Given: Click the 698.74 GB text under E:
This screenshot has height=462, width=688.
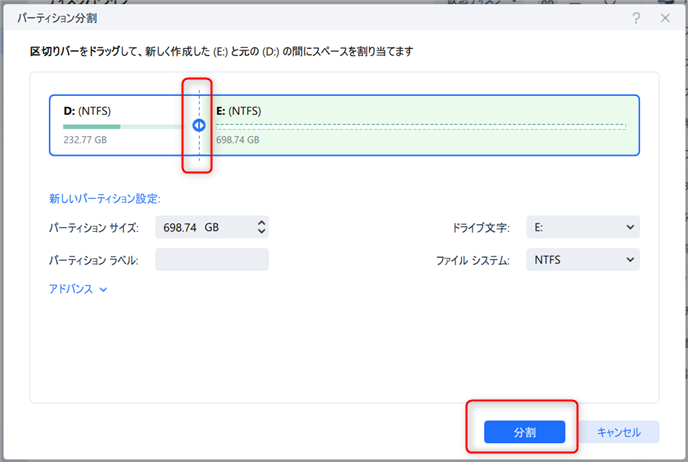Looking at the screenshot, I should pyautogui.click(x=237, y=140).
